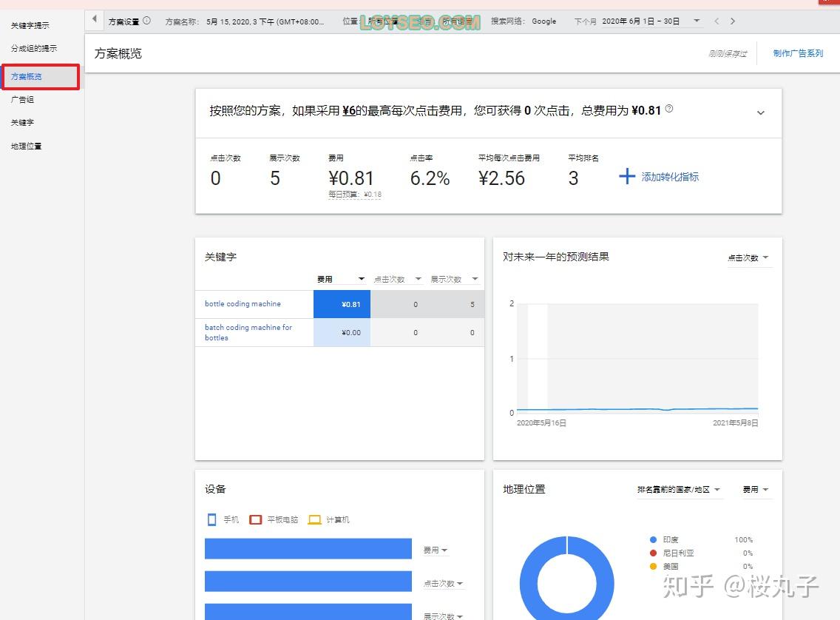Click the blue donut chart for 印度

[528, 583]
